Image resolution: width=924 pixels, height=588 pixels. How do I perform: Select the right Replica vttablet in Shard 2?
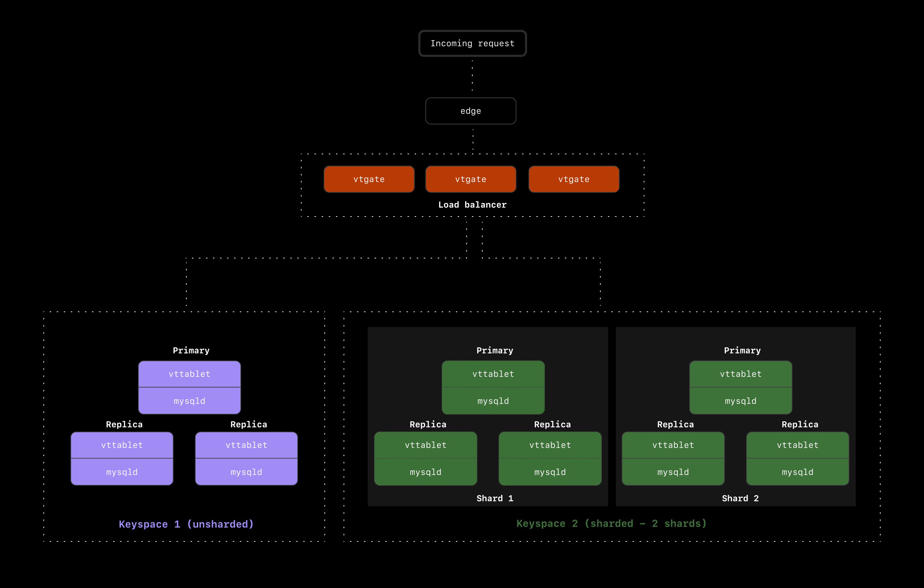point(797,445)
